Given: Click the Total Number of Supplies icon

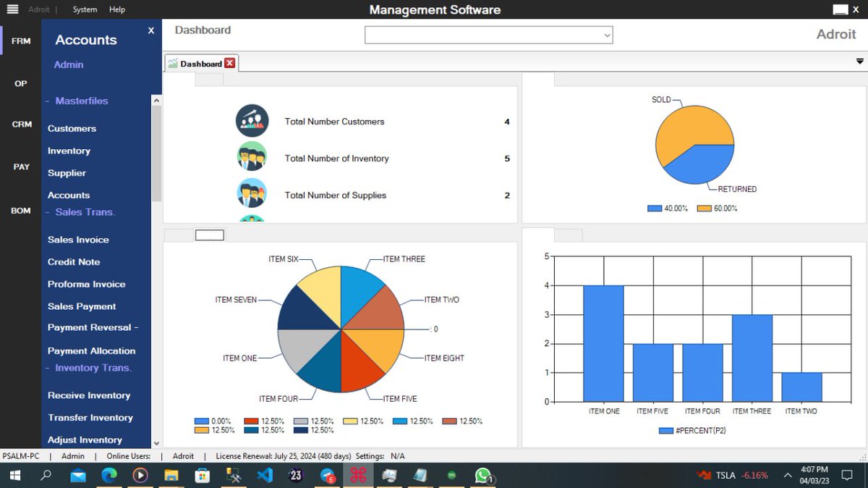Looking at the screenshot, I should click(251, 193).
